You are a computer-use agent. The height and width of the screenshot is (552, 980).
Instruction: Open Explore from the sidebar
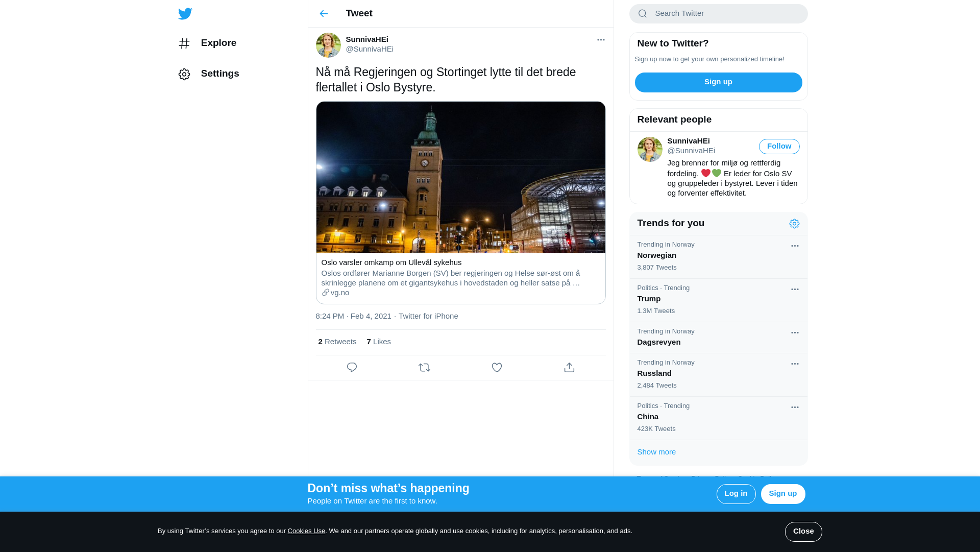pos(207,43)
